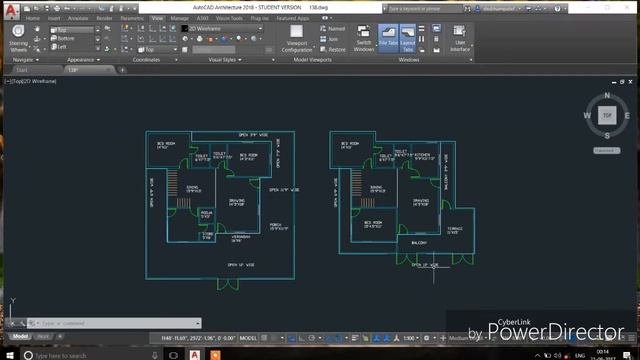Toggle polar tracking in status bar
Screen dimensions: 640x360
pyautogui.click(x=311, y=338)
